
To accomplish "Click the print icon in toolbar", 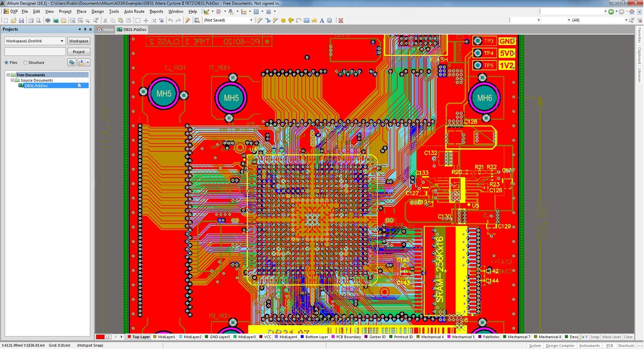I will 31,20.
